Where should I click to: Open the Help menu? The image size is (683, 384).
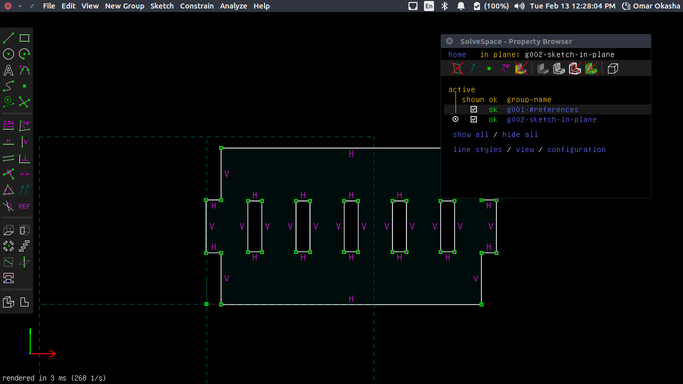(261, 6)
